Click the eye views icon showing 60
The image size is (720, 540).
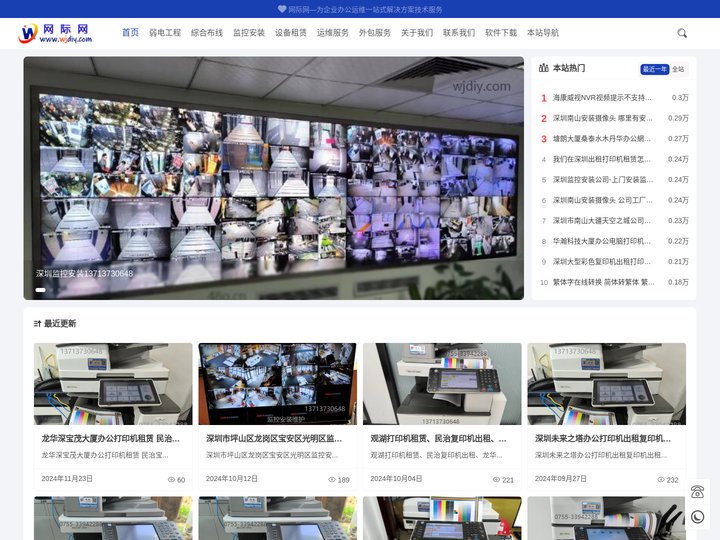point(171,479)
